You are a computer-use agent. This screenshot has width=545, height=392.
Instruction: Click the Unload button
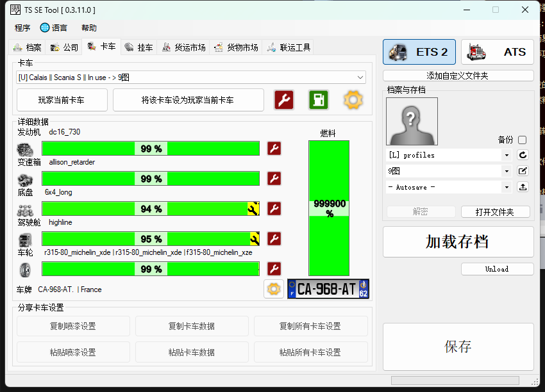497,269
